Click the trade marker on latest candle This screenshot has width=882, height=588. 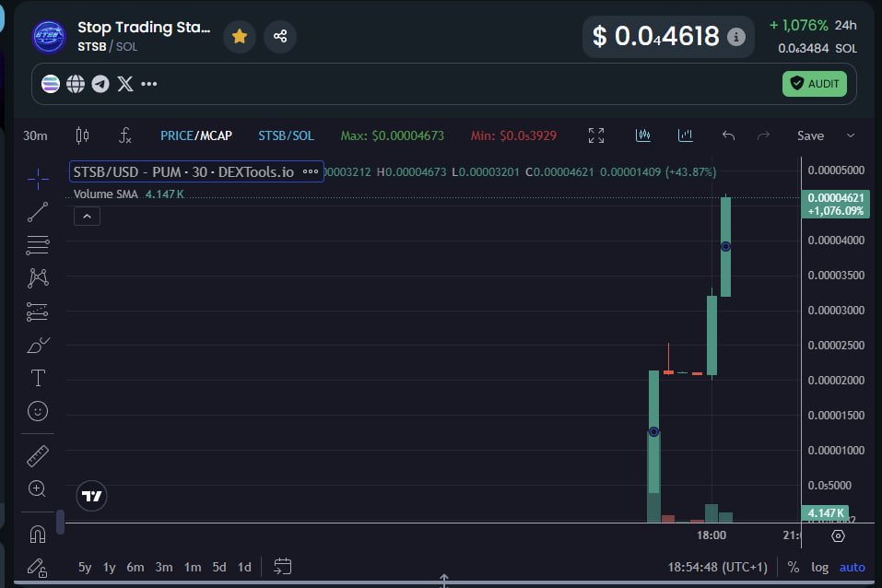pos(725,246)
